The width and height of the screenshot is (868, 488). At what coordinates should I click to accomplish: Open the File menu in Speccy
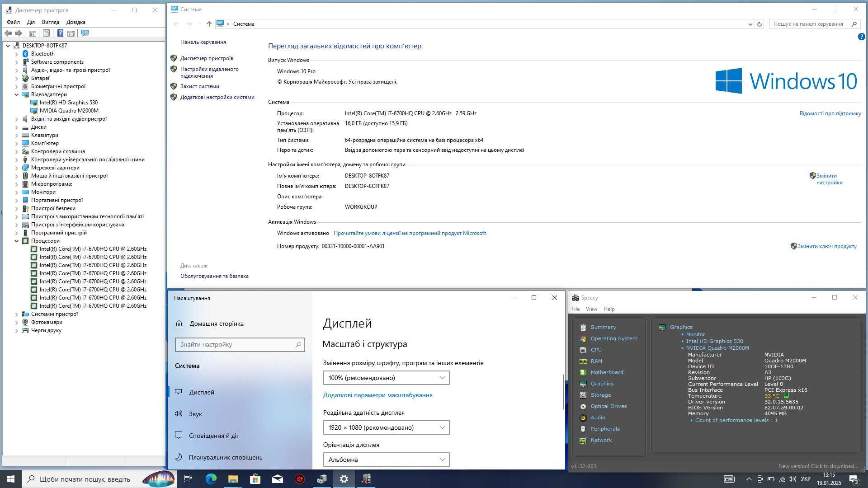click(576, 309)
